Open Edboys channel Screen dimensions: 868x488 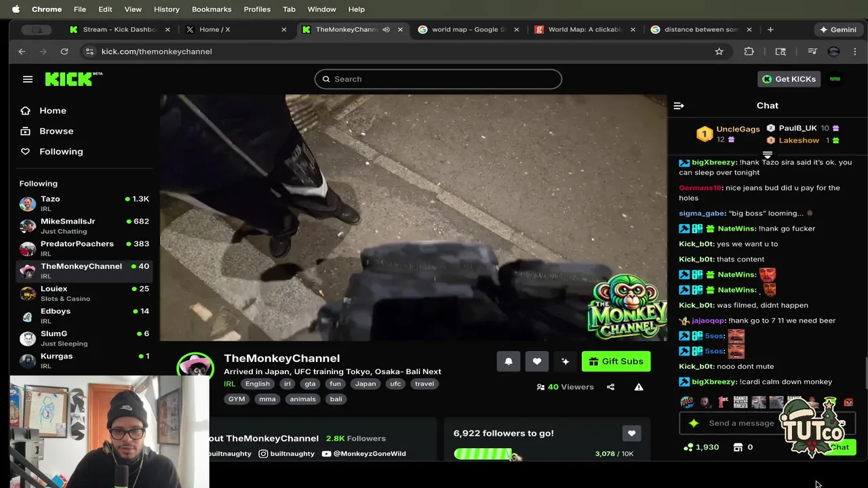84,315
